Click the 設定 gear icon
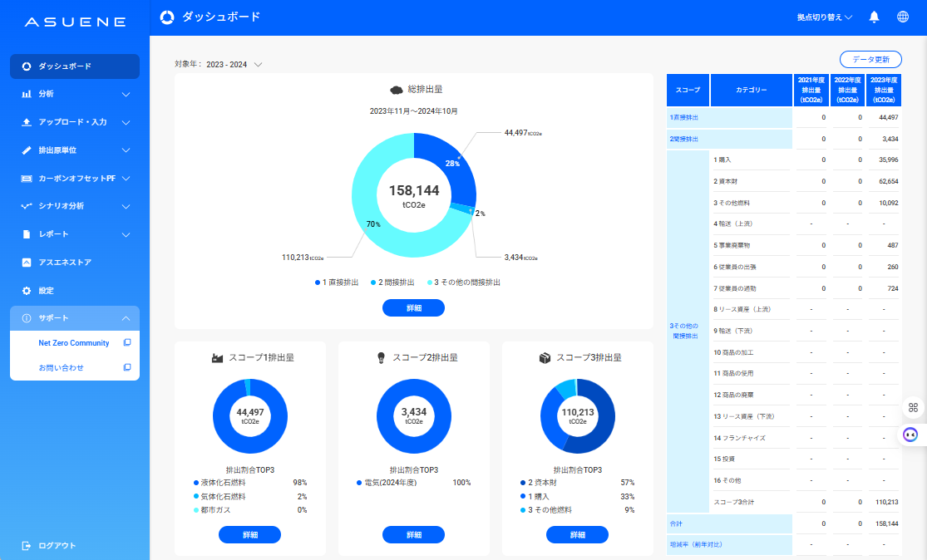The image size is (927, 560). click(x=26, y=291)
